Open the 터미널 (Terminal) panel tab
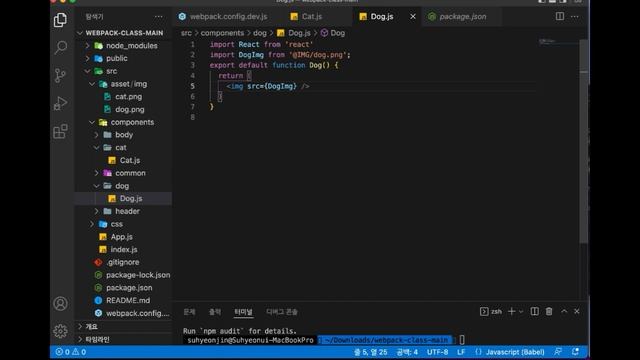This screenshot has width=640, height=360. click(243, 312)
